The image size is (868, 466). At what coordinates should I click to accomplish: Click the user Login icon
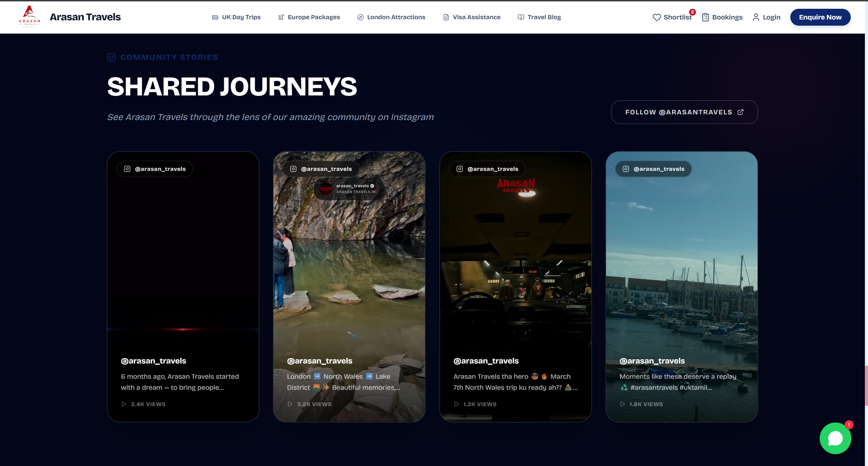756,17
